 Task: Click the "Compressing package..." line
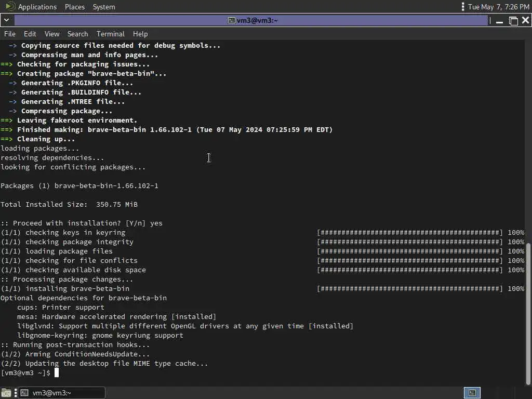[x=60, y=111]
